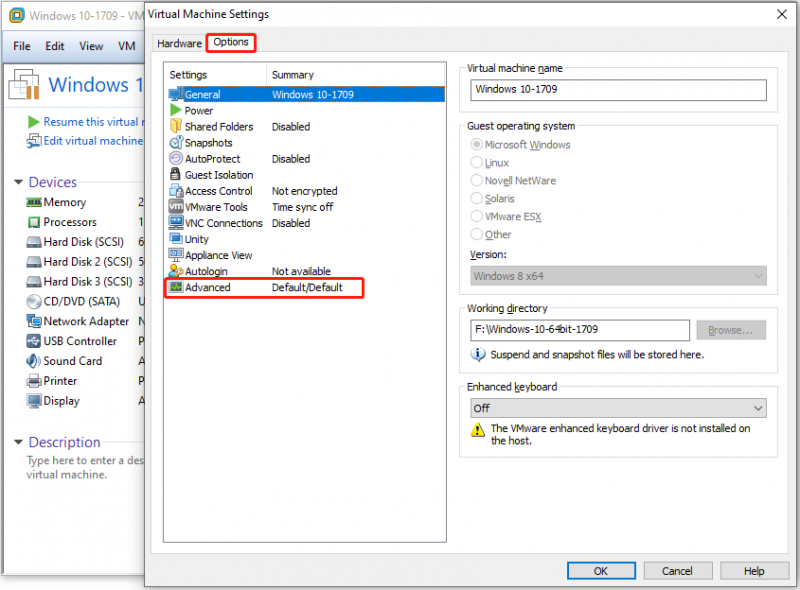This screenshot has height=590, width=800.
Task: Open the Version dropdown showing Windows 8 x64
Action: pyautogui.click(x=618, y=276)
